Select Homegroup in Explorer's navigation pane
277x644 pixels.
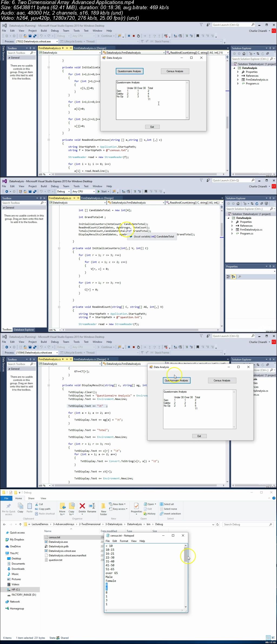coord(17,608)
